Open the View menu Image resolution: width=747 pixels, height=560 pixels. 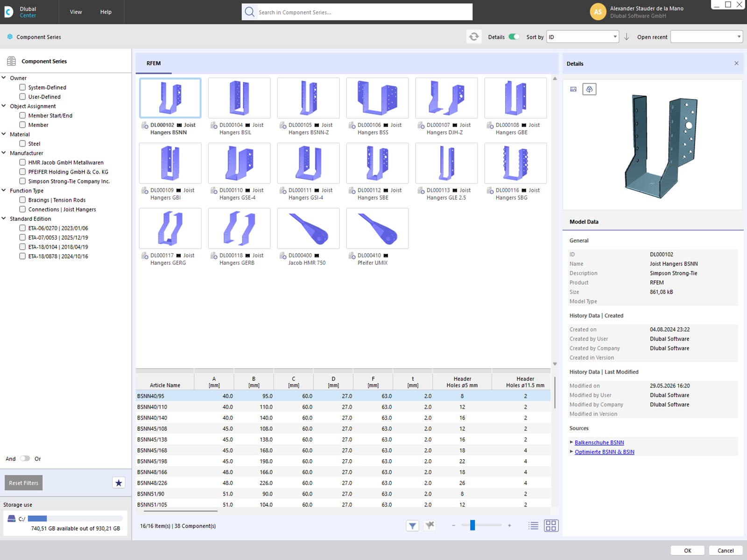pos(76,12)
